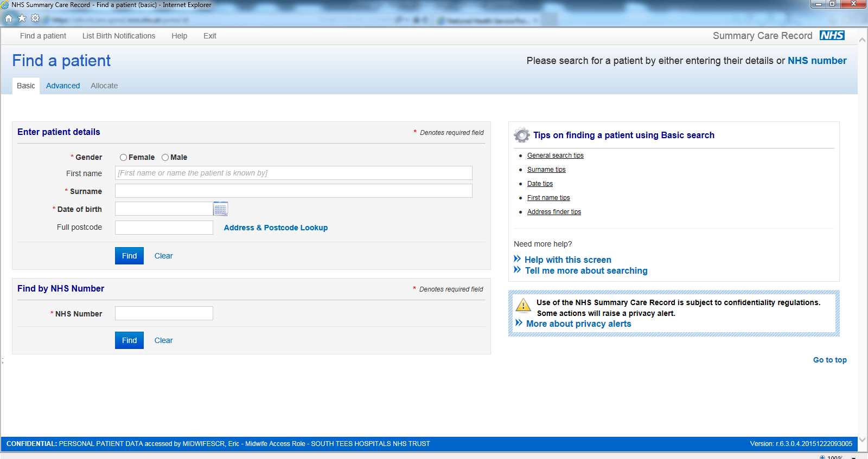The width and height of the screenshot is (868, 459).
Task: Click Find in Enter patient details section
Action: (129, 256)
